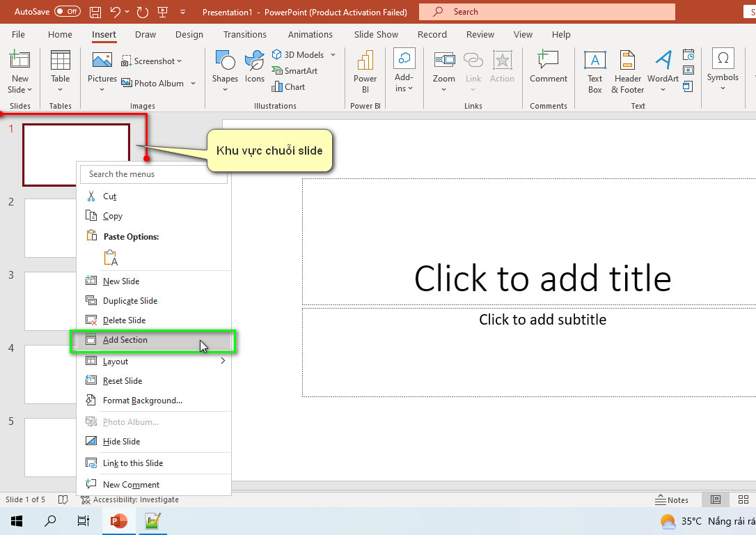Switch to the Transitions tab
The image size is (756, 535).
pos(245,34)
